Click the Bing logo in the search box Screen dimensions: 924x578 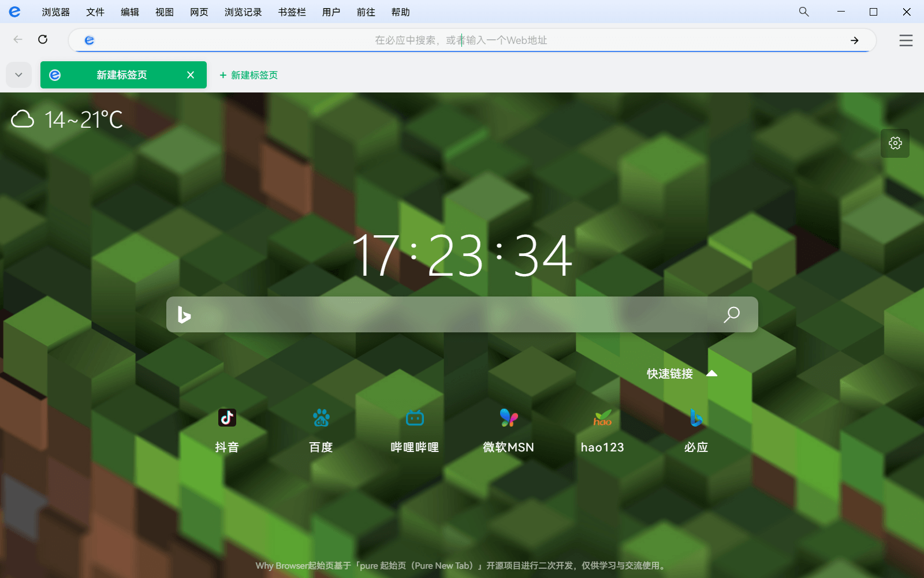tap(184, 314)
